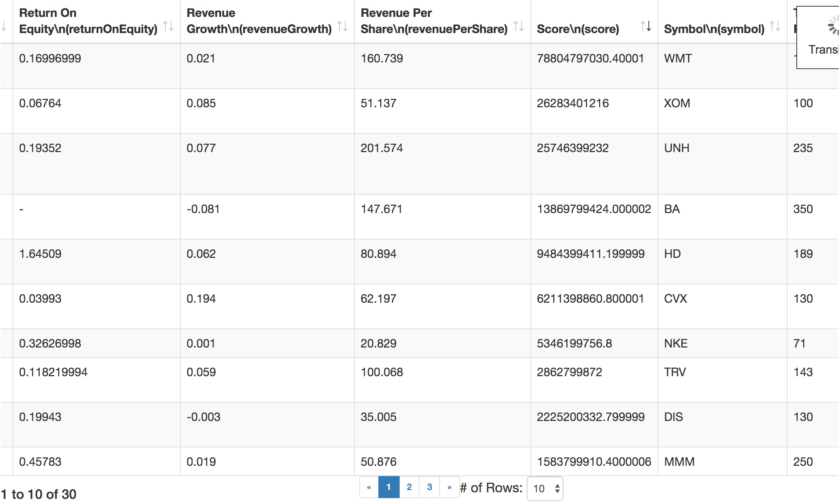Click the Score column header text

[578, 29]
